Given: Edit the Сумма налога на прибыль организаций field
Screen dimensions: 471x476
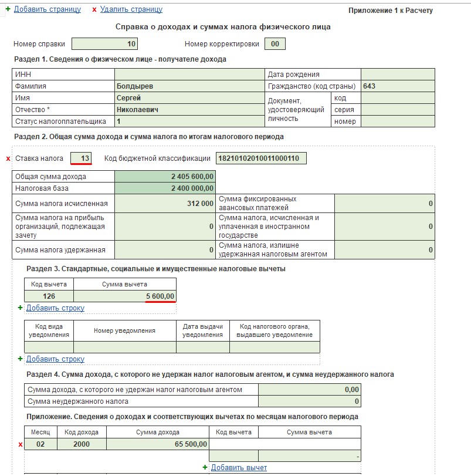Looking at the screenshot, I should point(165,227).
